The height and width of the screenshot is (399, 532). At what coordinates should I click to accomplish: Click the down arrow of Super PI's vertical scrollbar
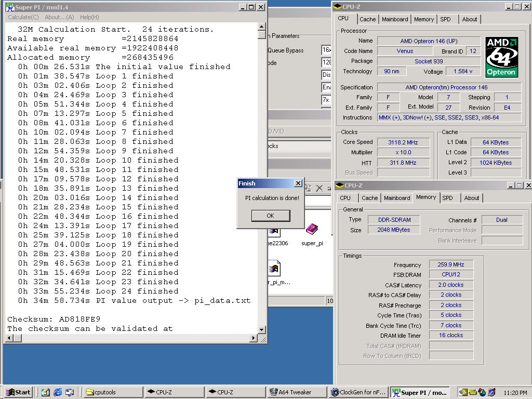tap(262, 329)
